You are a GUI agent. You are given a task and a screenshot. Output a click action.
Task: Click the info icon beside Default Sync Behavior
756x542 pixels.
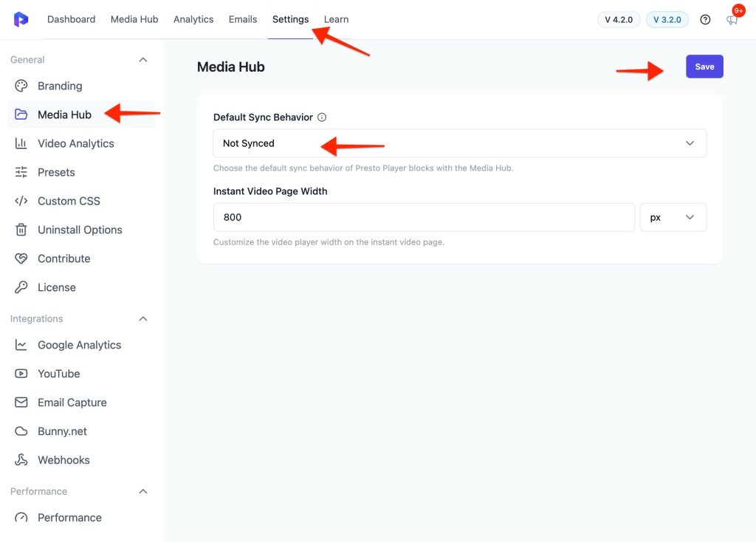pos(322,117)
